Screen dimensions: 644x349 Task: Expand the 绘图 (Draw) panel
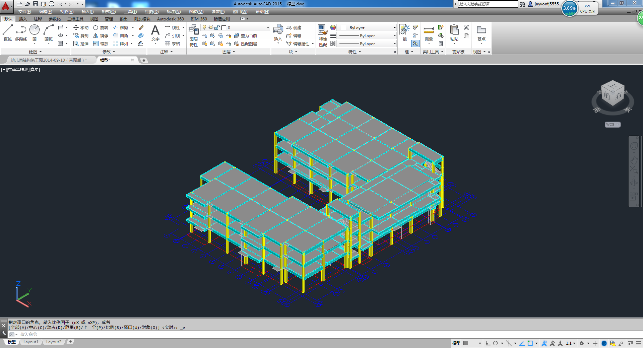tap(35, 52)
